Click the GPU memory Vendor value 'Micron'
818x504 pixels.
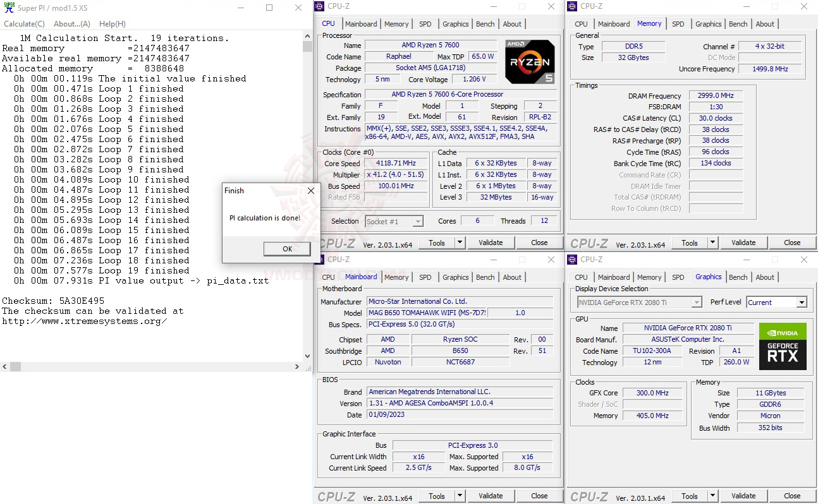(770, 416)
